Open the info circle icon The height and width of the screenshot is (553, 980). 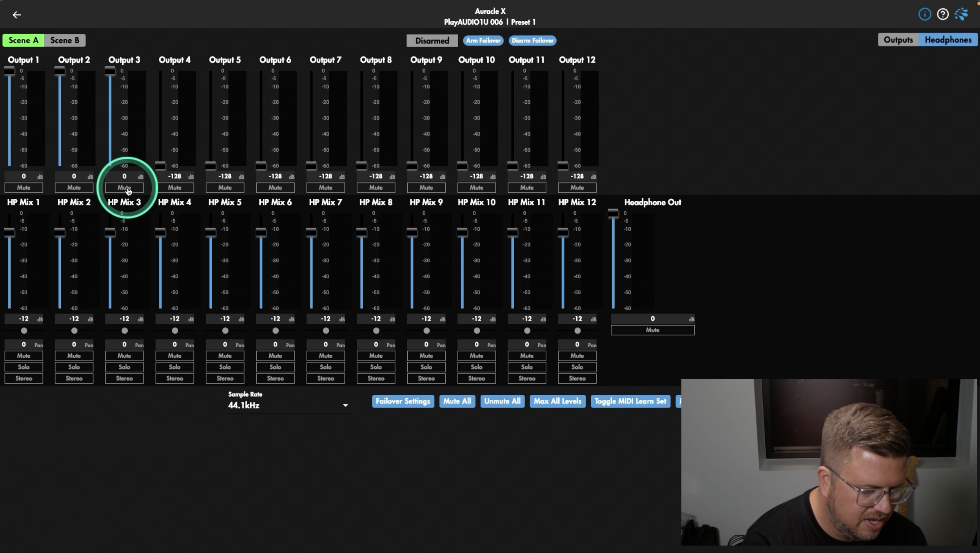pos(924,15)
